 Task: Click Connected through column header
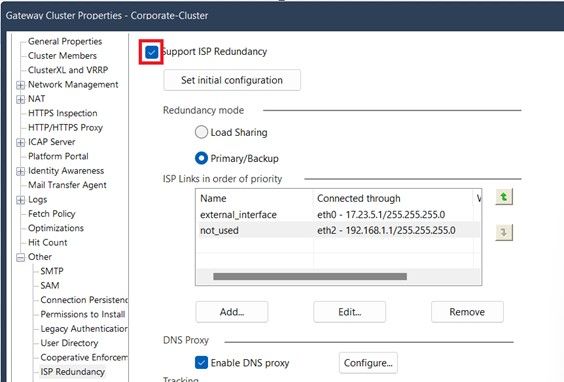coord(359,198)
